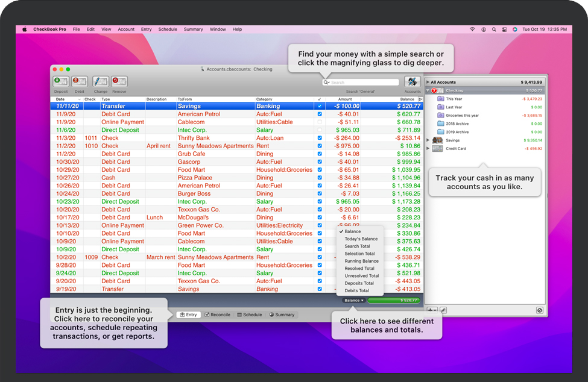
Task: Open the Schedule menu in menu bar
Action: pos(168,29)
